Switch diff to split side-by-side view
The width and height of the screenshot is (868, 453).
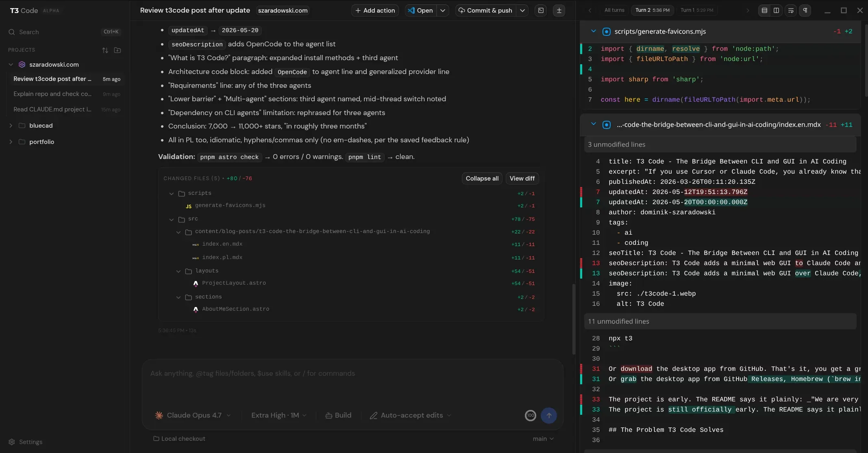coord(776,11)
